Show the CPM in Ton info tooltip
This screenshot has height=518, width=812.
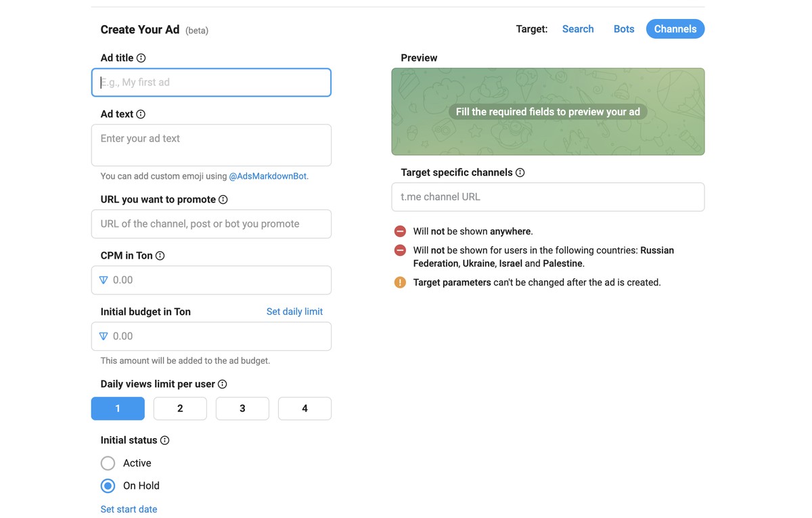[x=160, y=256]
